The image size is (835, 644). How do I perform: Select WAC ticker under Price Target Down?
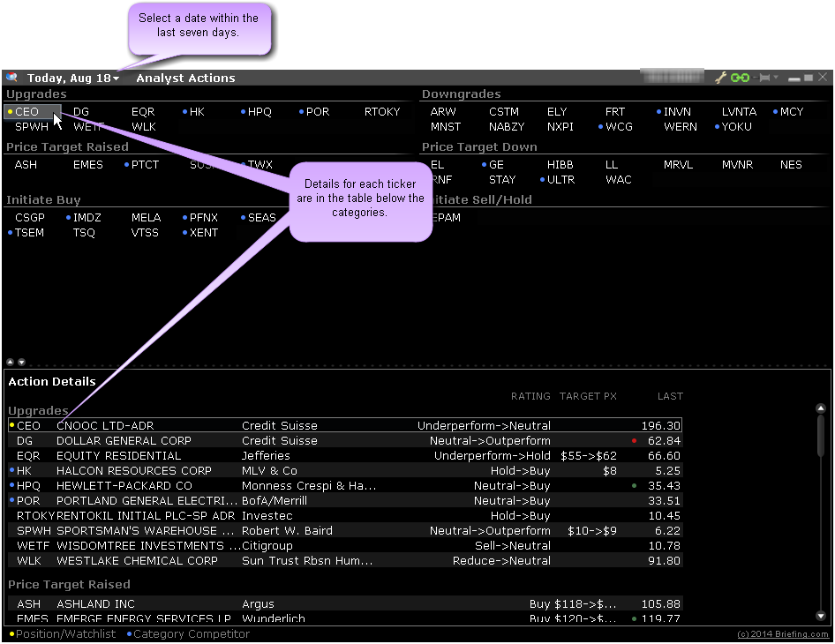pyautogui.click(x=618, y=179)
